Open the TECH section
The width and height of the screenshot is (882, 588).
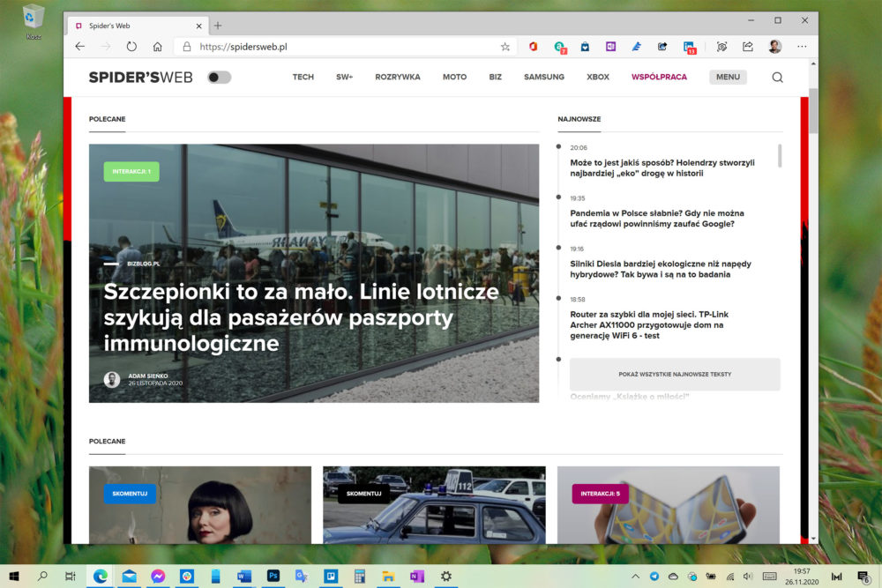click(x=303, y=77)
